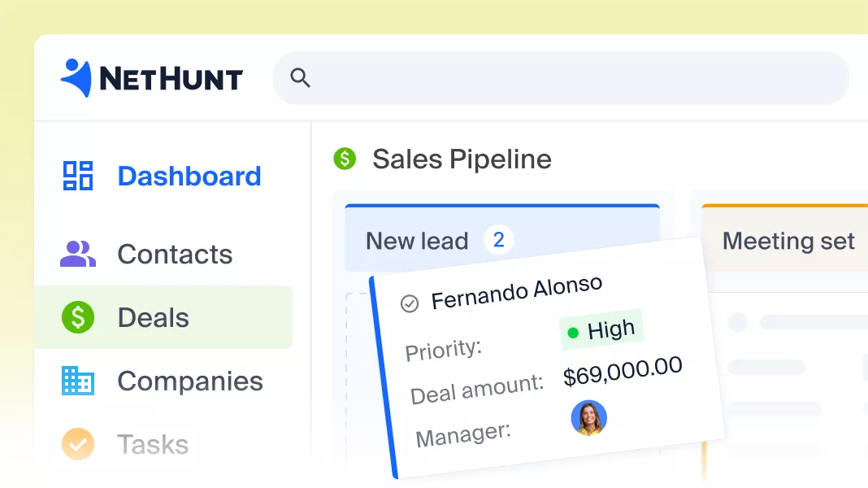Click the Companies building icon

coord(78,381)
